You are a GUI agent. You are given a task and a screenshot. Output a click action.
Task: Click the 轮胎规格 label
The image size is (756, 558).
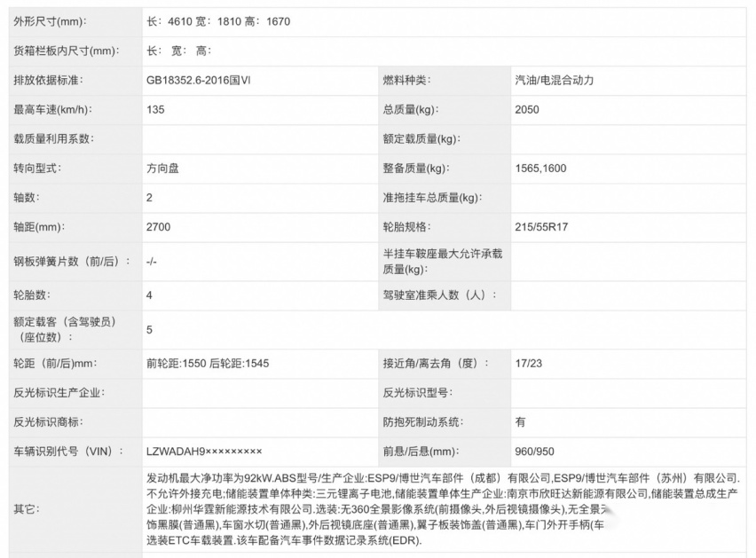[x=407, y=227]
